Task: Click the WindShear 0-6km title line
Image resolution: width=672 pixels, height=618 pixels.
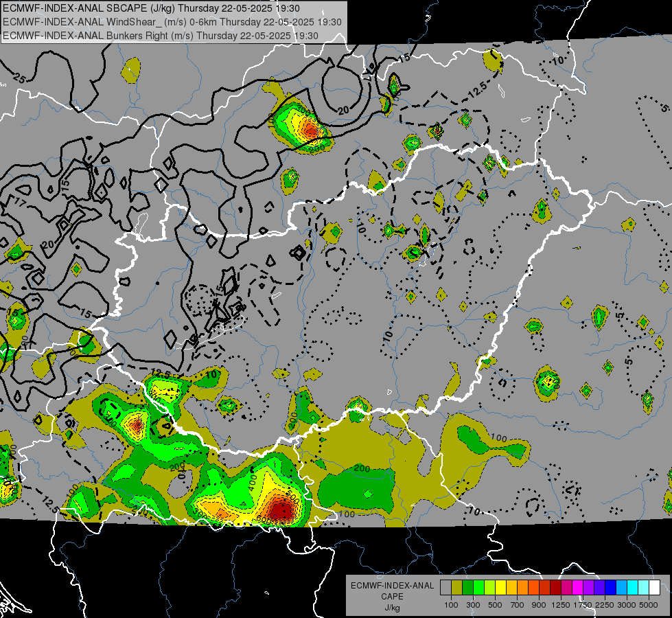Action: (x=172, y=22)
